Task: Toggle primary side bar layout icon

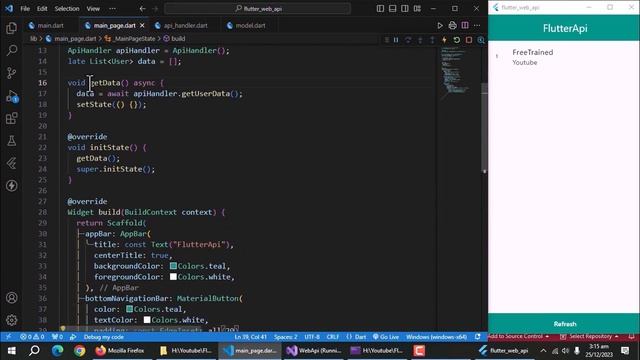Action: 380,9
